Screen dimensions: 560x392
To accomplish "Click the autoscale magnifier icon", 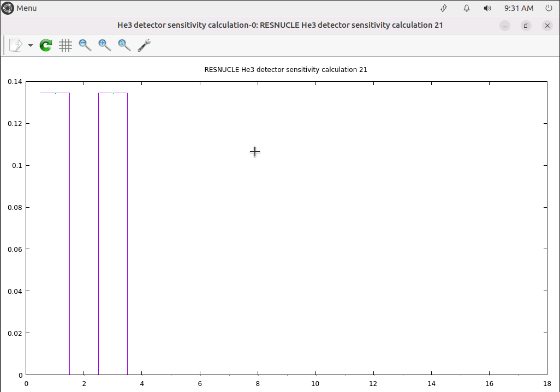I will 124,45.
